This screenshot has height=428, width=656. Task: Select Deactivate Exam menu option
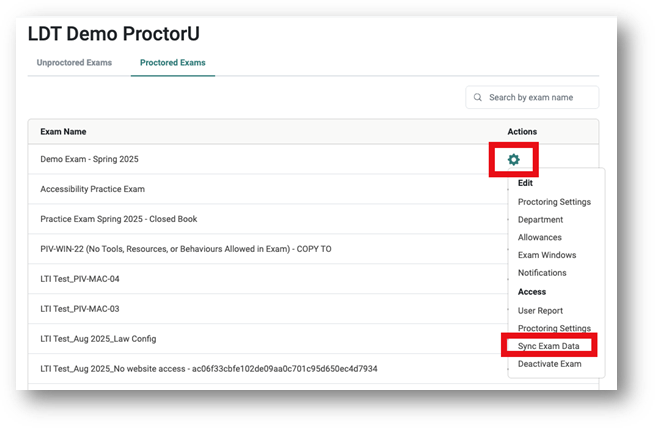click(x=549, y=364)
